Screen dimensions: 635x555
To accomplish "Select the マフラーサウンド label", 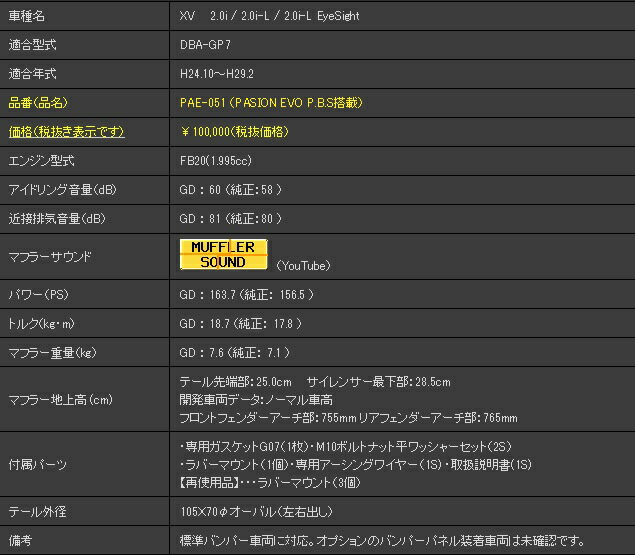I will (50, 256).
